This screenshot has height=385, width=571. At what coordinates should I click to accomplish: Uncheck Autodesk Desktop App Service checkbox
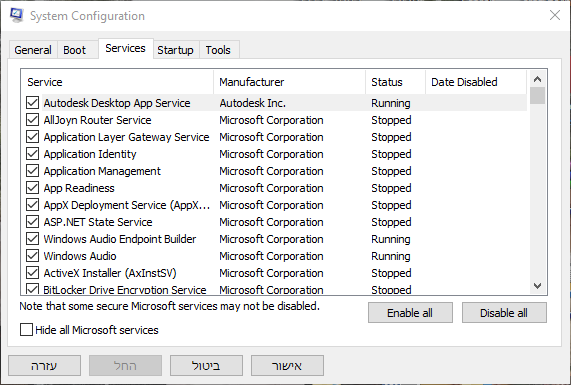pos(32,103)
